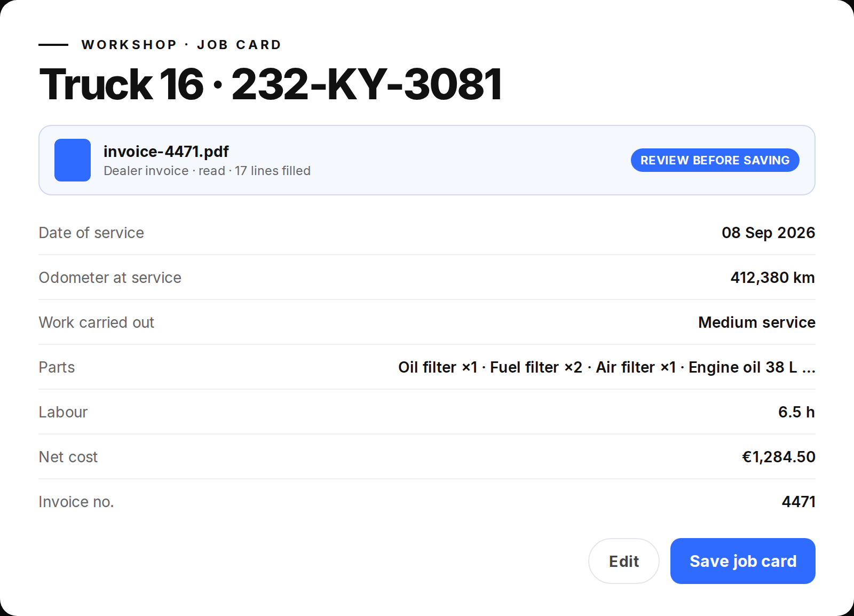Click the Edit button
The width and height of the screenshot is (854, 616).
[623, 561]
